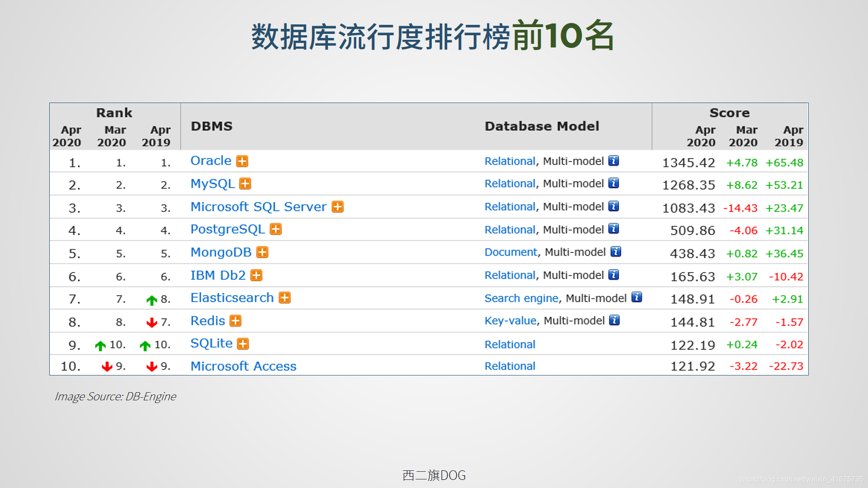Click red down arrow in Redis's Apr 2019 rank
The height and width of the screenshot is (488, 868).
point(152,323)
